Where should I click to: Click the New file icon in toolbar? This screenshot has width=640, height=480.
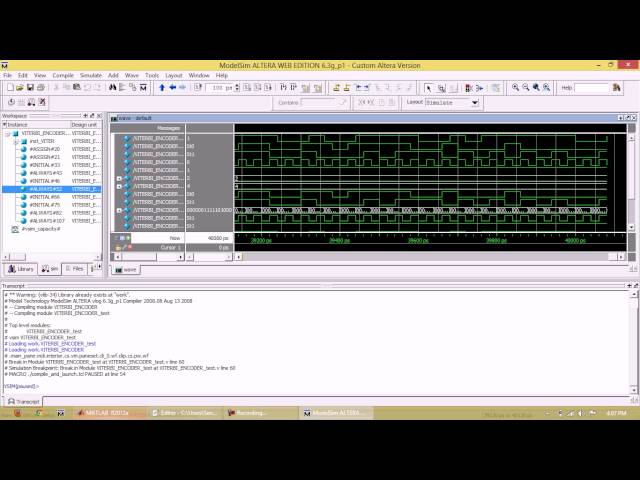[10, 87]
